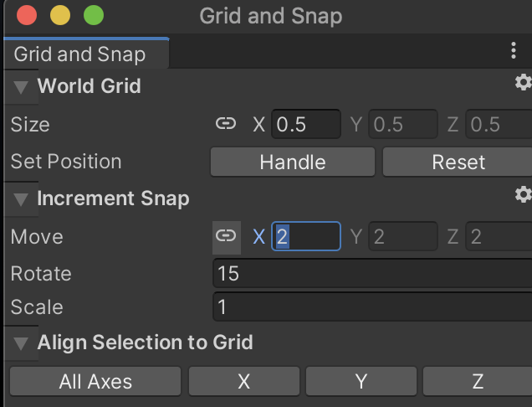Reset the grid position

[x=458, y=162]
